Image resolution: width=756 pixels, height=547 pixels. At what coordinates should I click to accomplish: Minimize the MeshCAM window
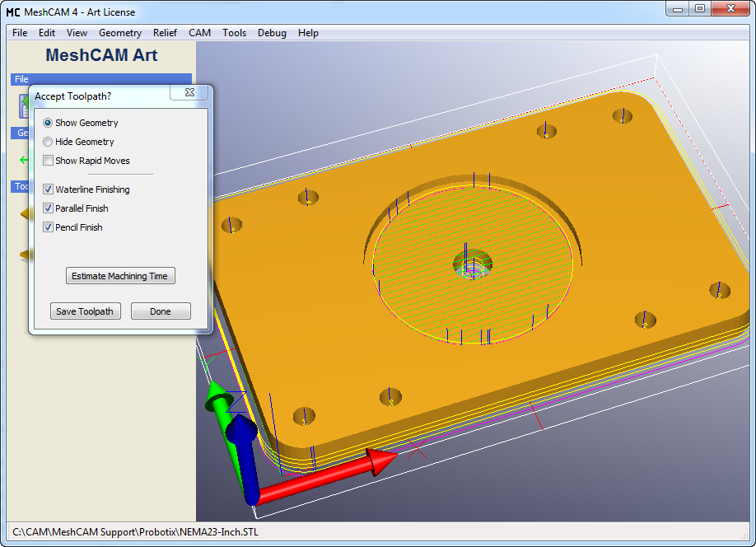tap(678, 9)
